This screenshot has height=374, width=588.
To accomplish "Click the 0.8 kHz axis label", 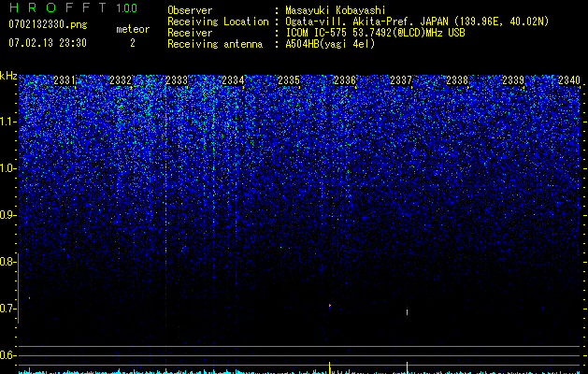I will (8, 262).
